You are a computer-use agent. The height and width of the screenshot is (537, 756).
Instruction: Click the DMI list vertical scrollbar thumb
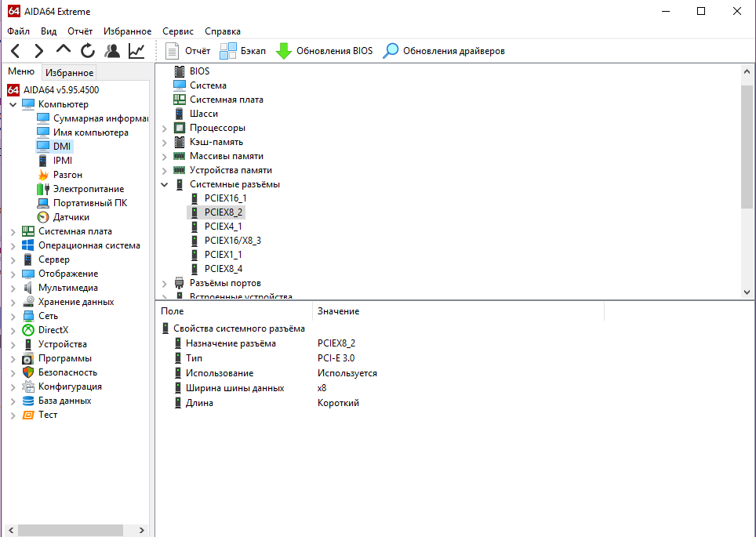747,147
